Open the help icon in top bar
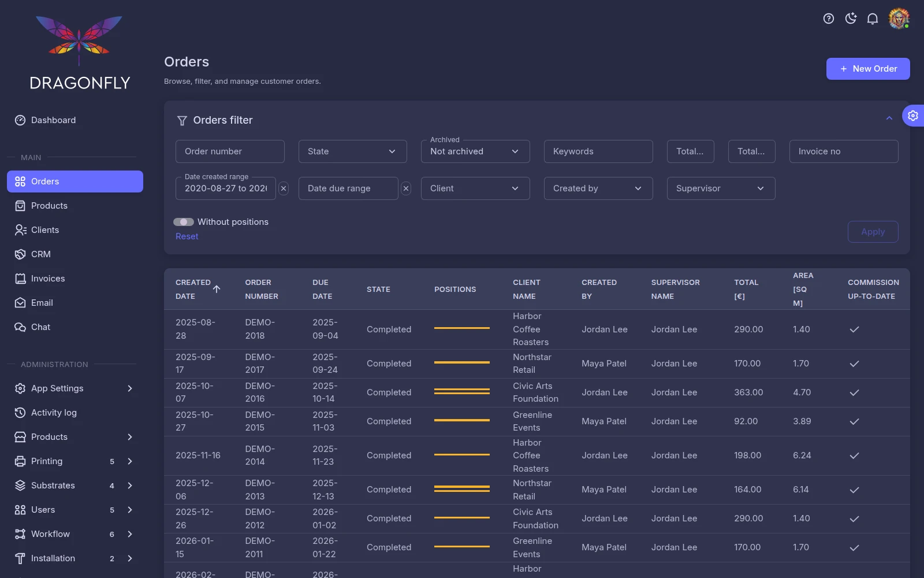The height and width of the screenshot is (578, 924). [x=829, y=18]
